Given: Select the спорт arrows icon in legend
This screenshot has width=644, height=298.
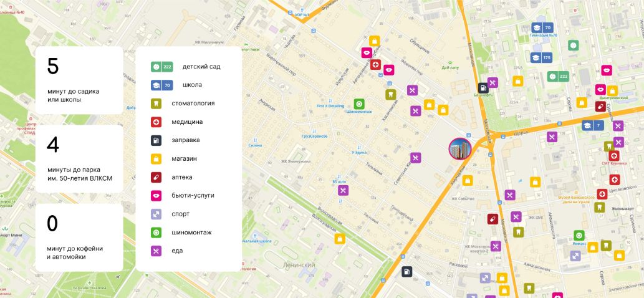Looking at the screenshot, I should (156, 214).
